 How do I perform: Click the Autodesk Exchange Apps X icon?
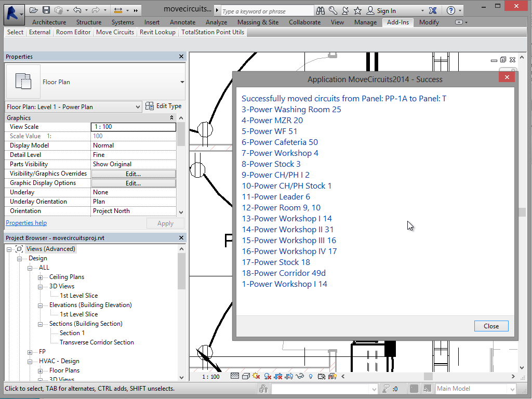pyautogui.click(x=433, y=11)
